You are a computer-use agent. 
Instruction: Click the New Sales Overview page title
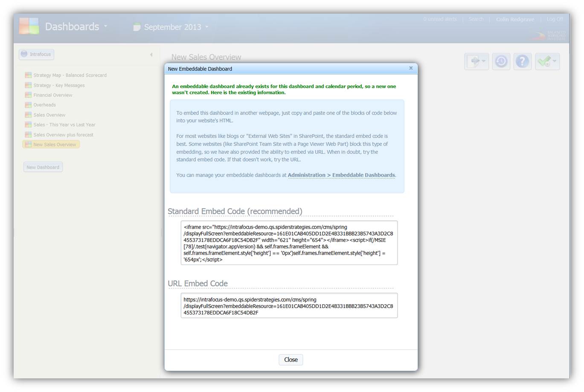click(206, 57)
